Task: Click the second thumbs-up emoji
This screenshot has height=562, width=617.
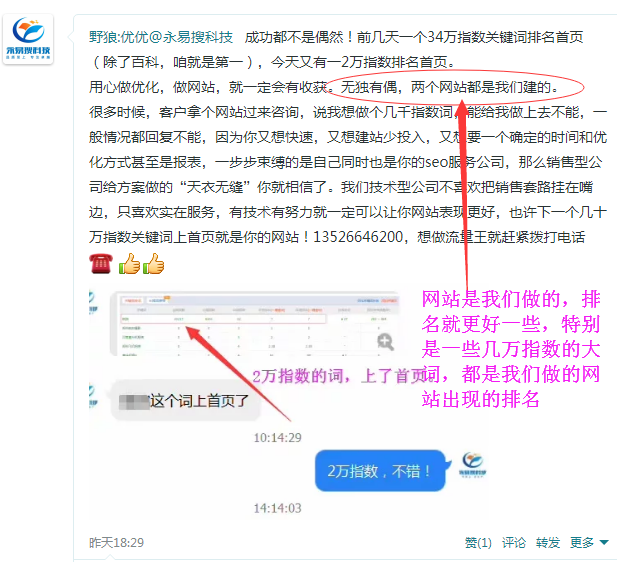Action: pyautogui.click(x=153, y=263)
